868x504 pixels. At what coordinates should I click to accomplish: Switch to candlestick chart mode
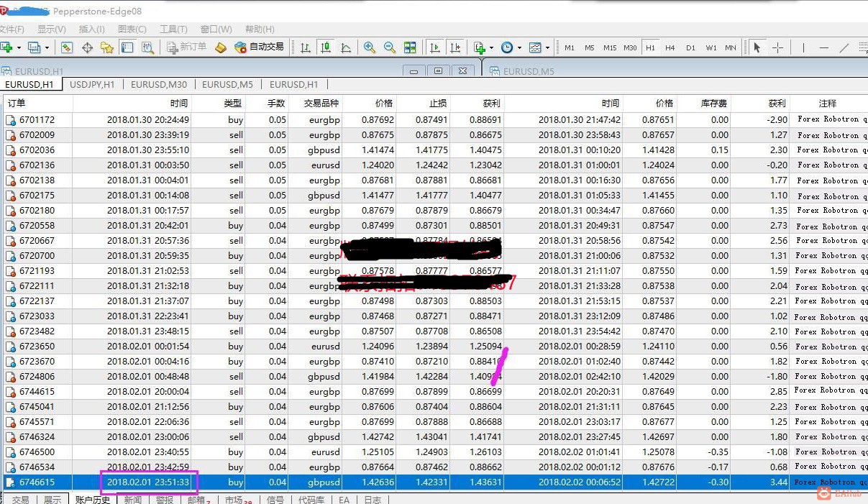[326, 47]
